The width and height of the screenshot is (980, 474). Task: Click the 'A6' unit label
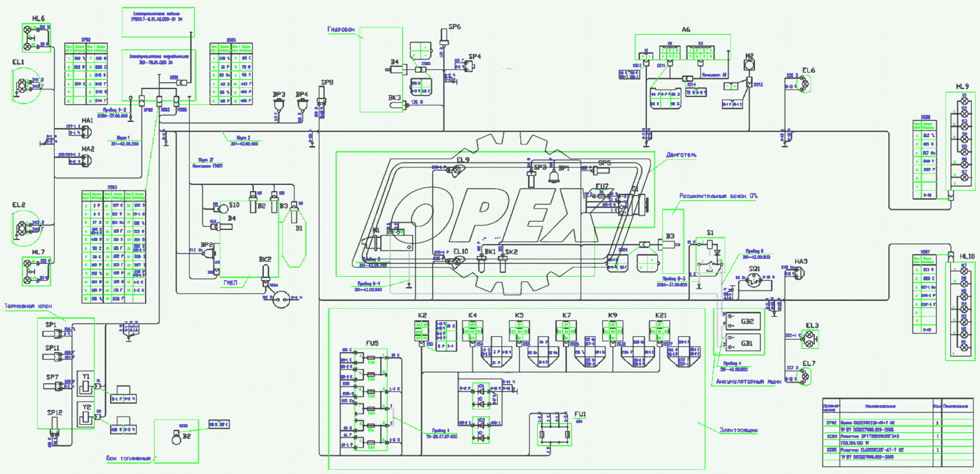point(686,30)
